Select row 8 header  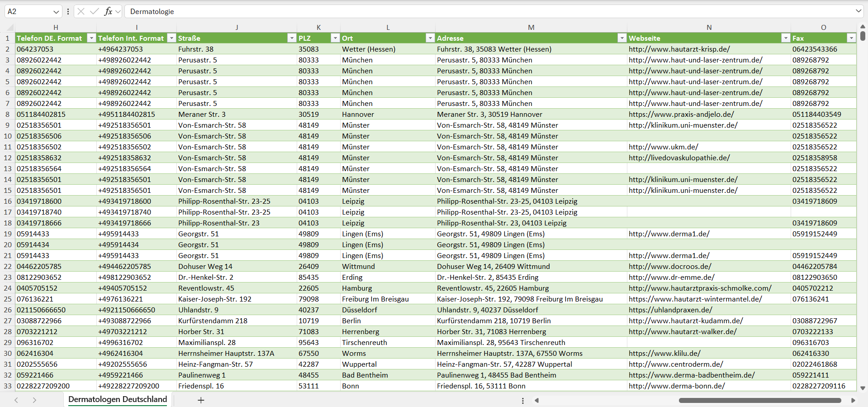pos(7,114)
